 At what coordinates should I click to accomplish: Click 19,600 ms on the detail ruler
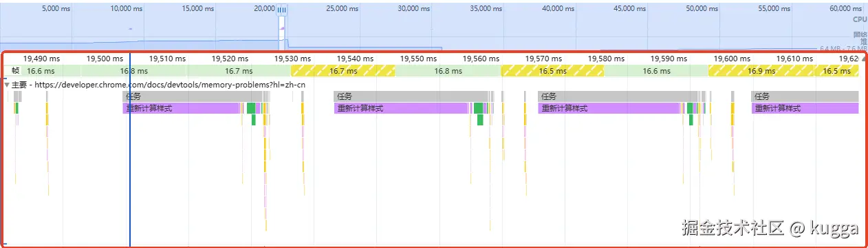tap(732, 59)
